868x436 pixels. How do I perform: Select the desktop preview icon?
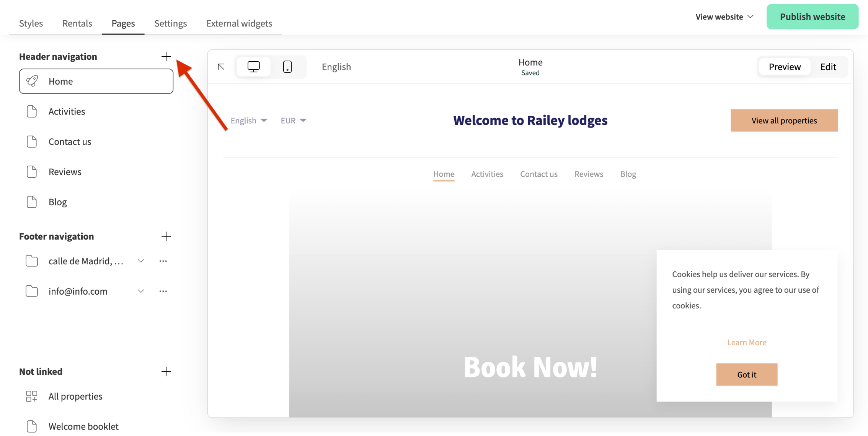coord(254,66)
